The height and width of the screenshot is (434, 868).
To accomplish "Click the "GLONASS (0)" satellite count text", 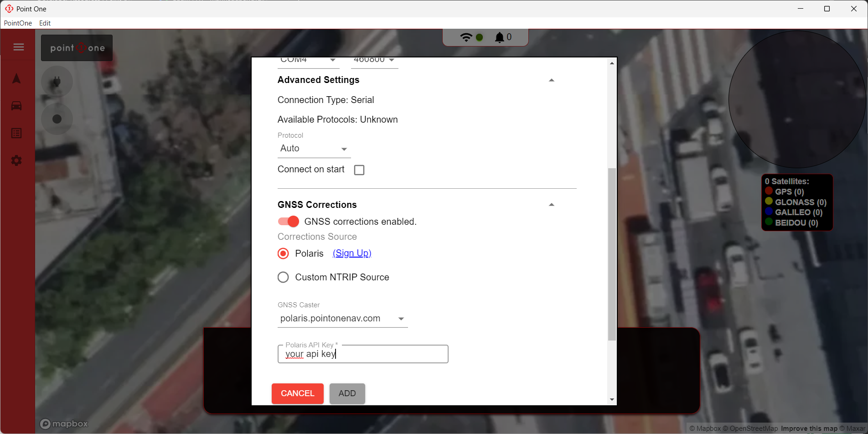I will point(801,202).
